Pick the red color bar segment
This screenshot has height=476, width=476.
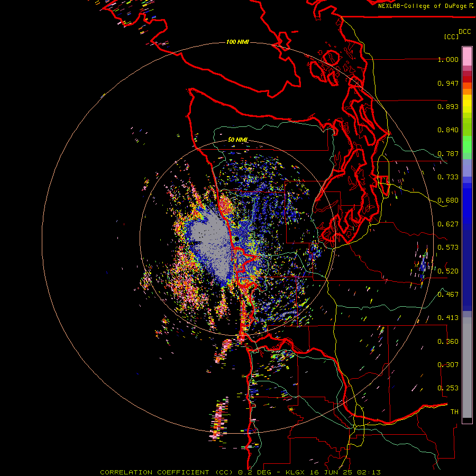(x=467, y=79)
